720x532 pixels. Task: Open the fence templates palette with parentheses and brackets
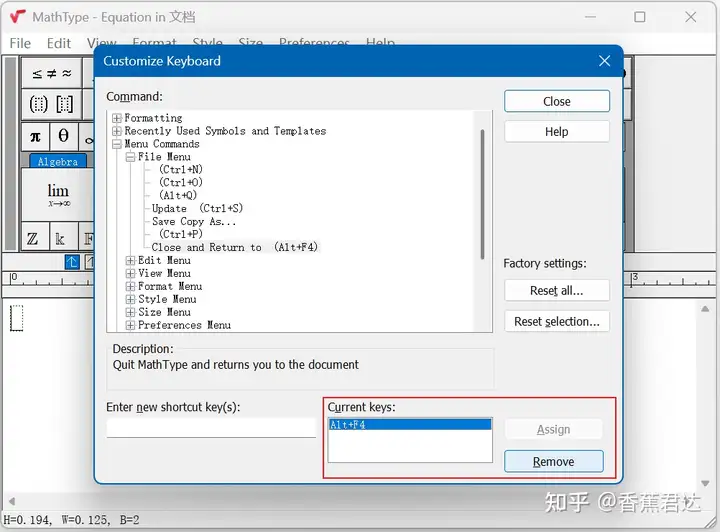point(51,104)
